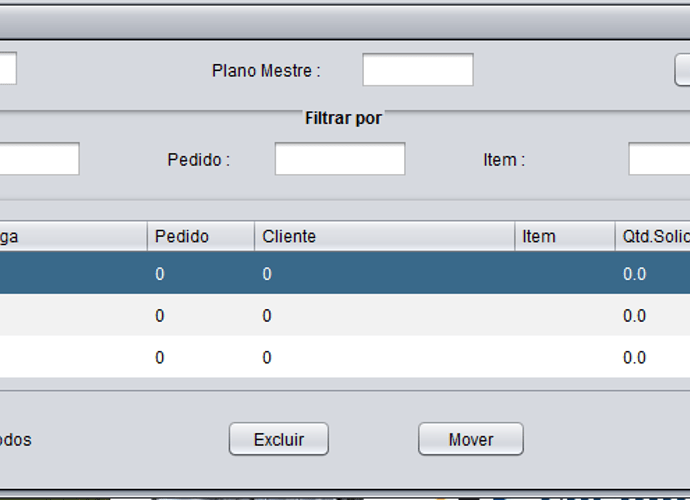This screenshot has width=690, height=500.
Task: Focus the Pedido filter text box
Action: (x=340, y=158)
